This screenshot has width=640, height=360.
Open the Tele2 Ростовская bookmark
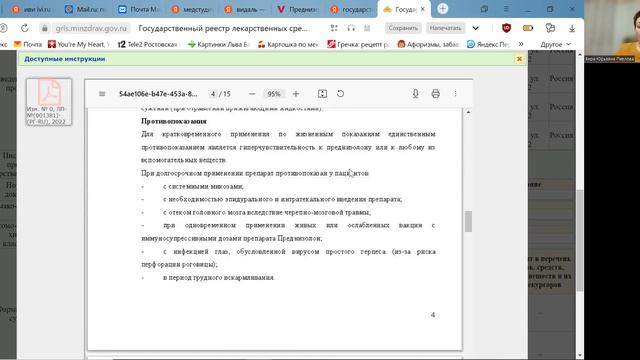(x=148, y=44)
